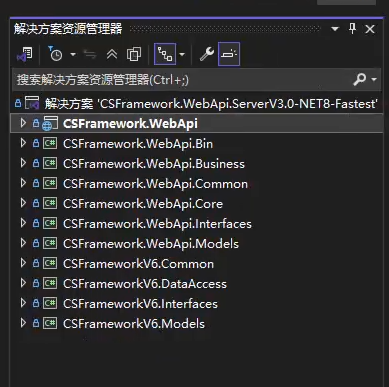Image resolution: width=389 pixels, height=387 pixels.
Task: Expand the CSFrameworkV6.Common project
Action: 23,263
